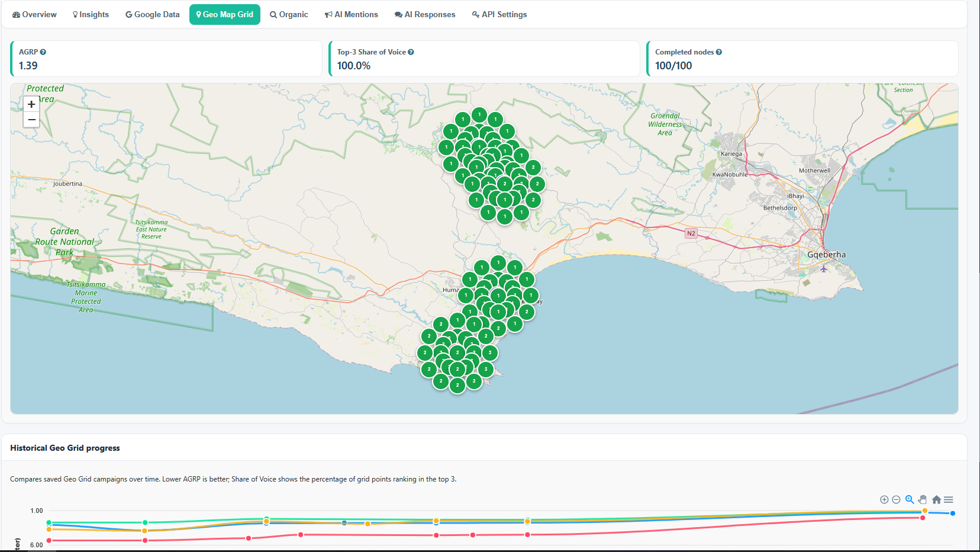This screenshot has width=980, height=552.
Task: Click the Completed nodes help icon
Action: [719, 52]
